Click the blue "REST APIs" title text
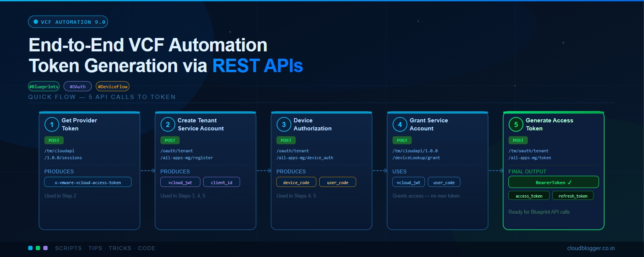Image resolution: width=644 pixels, height=257 pixels. click(258, 66)
